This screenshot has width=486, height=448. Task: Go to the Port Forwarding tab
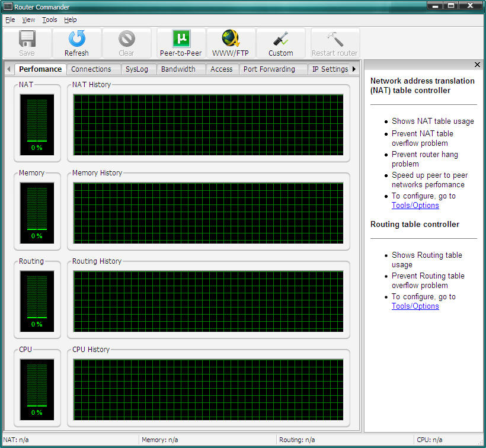pyautogui.click(x=269, y=69)
